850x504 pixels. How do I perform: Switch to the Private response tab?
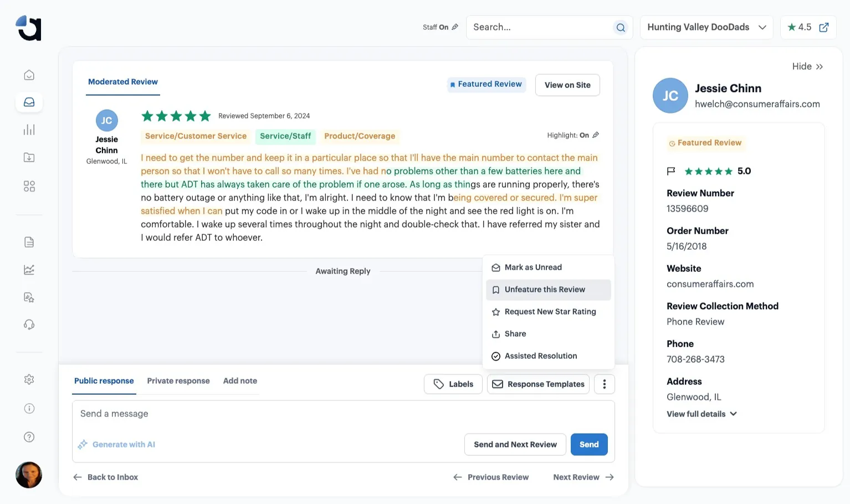pos(178,381)
